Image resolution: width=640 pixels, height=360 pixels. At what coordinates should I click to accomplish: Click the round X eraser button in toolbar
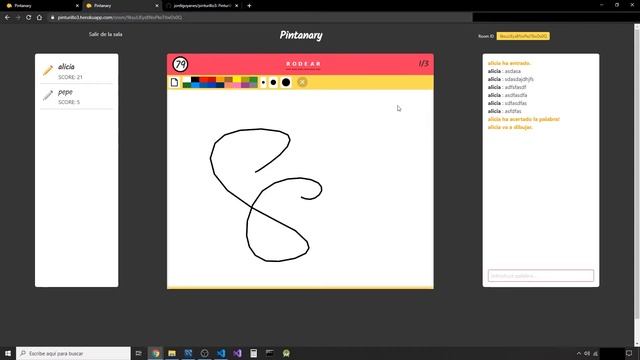[x=302, y=82]
